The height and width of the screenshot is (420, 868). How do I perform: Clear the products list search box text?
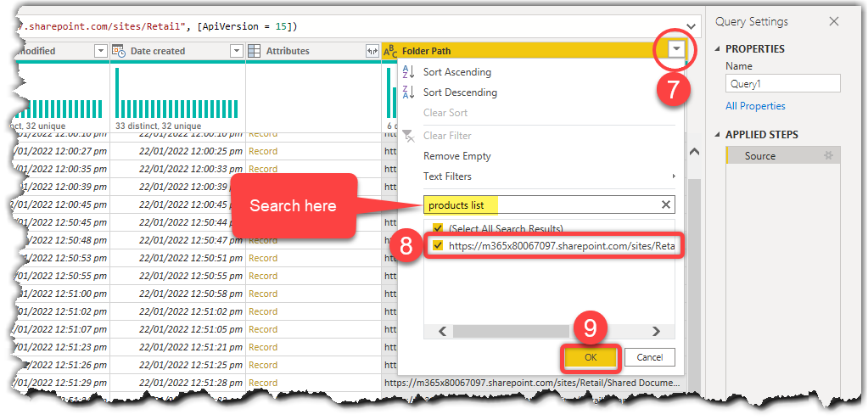666,205
